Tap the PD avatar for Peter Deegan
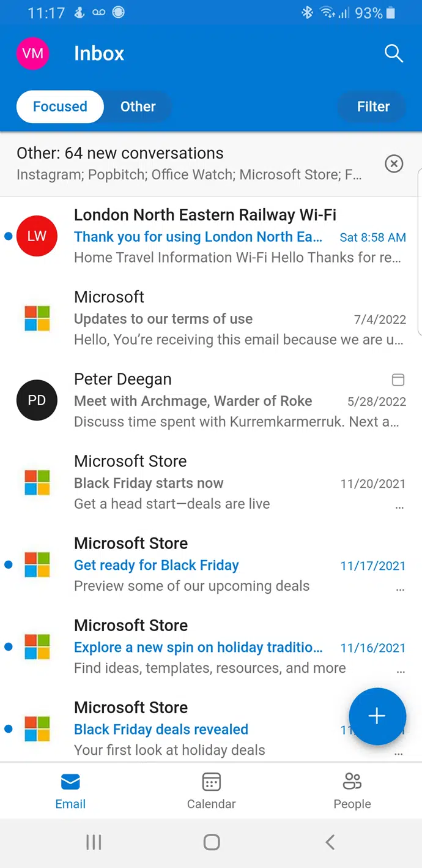This screenshot has height=868, width=422. coord(37,400)
